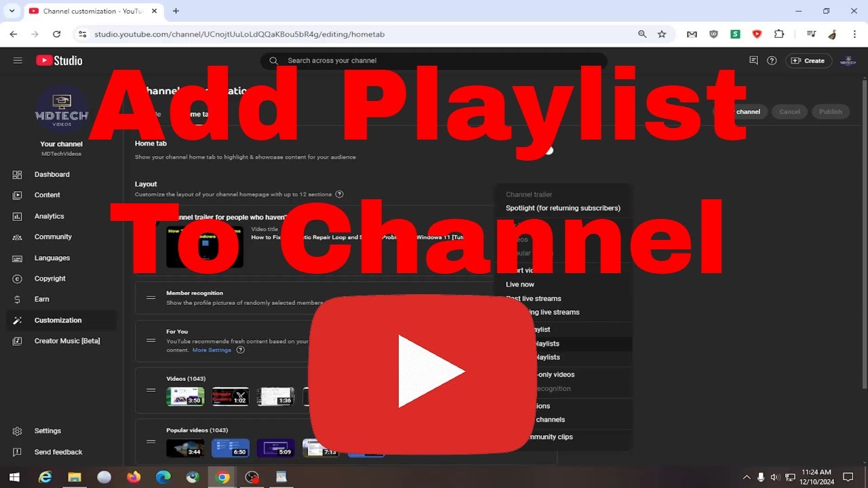Open the green S extension icon
This screenshot has width=868, height=488.
(735, 34)
